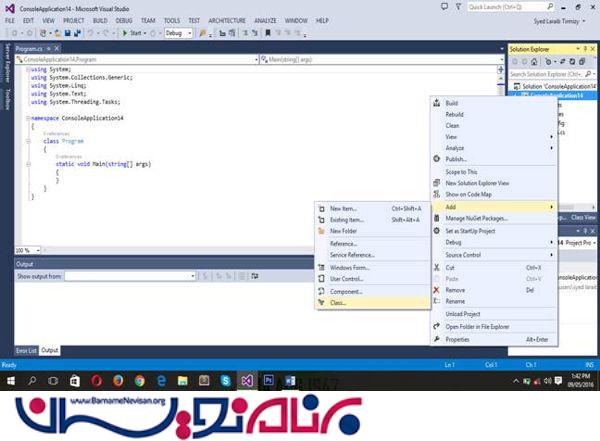The width and height of the screenshot is (600, 441).
Task: Open the member dropdown showing Main(string[] args)
Action: point(382,59)
